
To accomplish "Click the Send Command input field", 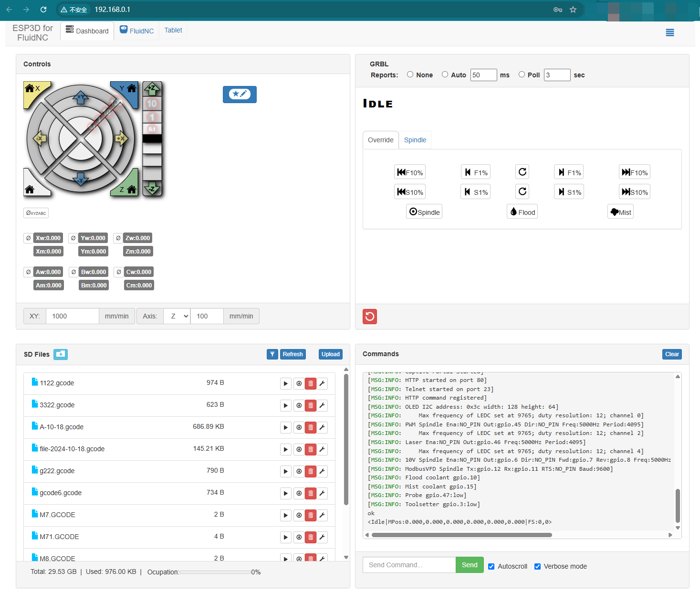I will [409, 565].
